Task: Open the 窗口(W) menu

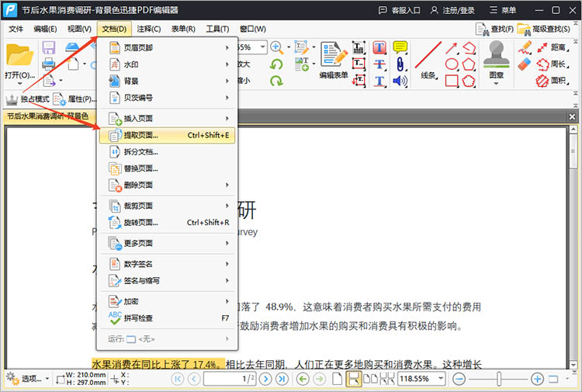Action: [x=252, y=29]
